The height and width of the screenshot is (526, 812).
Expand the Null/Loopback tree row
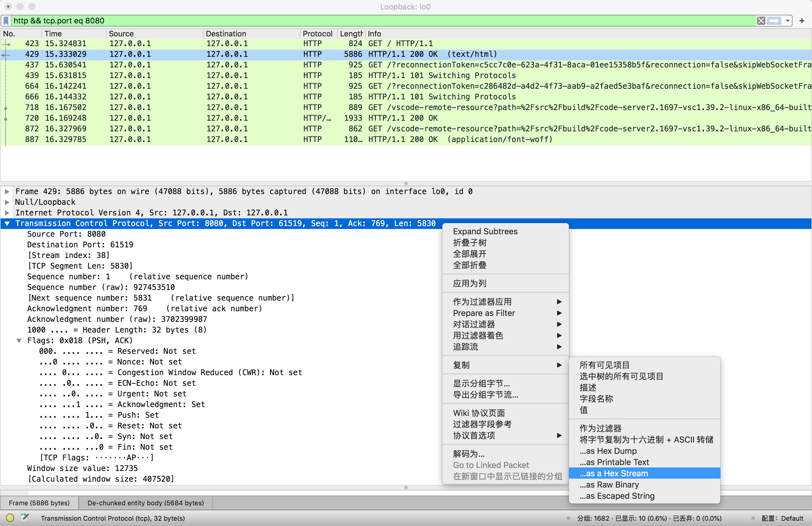(7, 202)
